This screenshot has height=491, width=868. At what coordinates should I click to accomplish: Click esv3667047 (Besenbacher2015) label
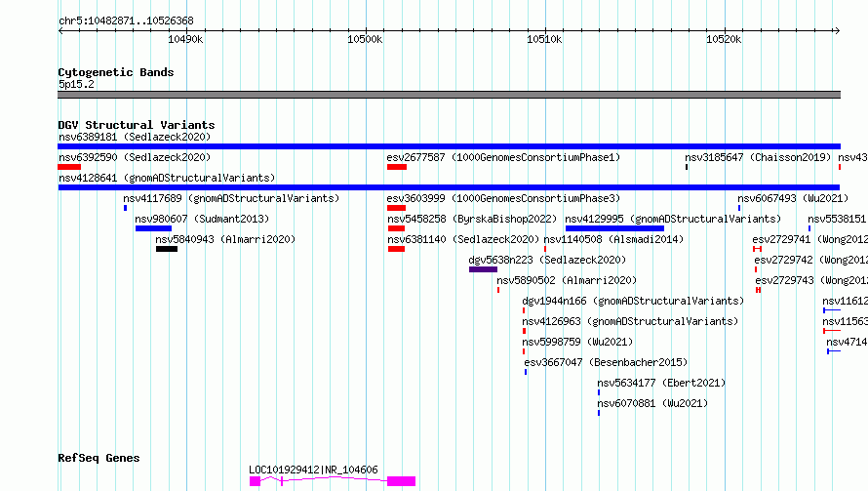click(606, 362)
